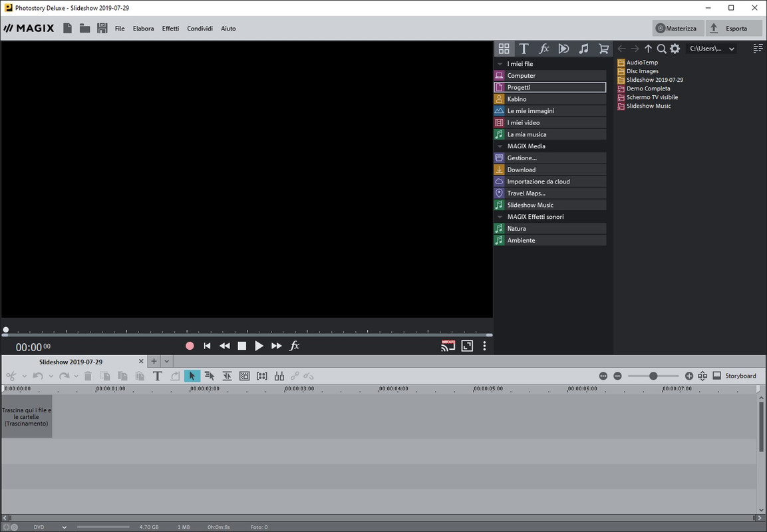Click the undo arrow in the timeline toolbar
The width and height of the screenshot is (767, 532).
click(x=38, y=376)
